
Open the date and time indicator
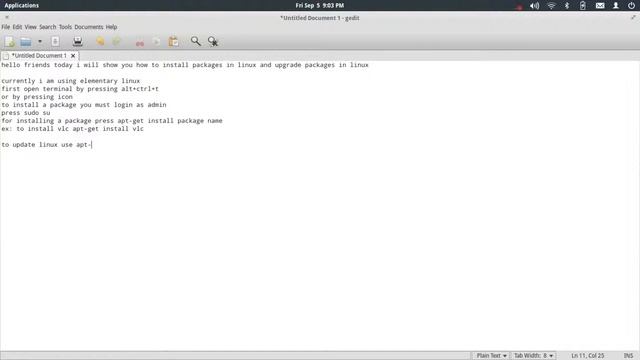[x=320, y=5]
